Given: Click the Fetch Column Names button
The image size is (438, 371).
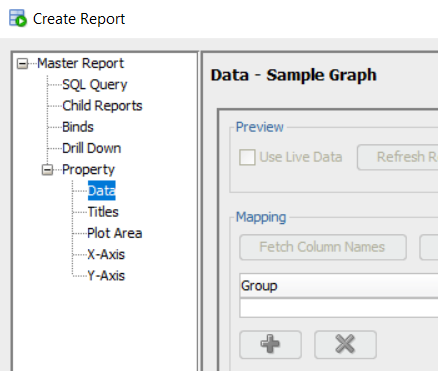Looking at the screenshot, I should point(323,247).
